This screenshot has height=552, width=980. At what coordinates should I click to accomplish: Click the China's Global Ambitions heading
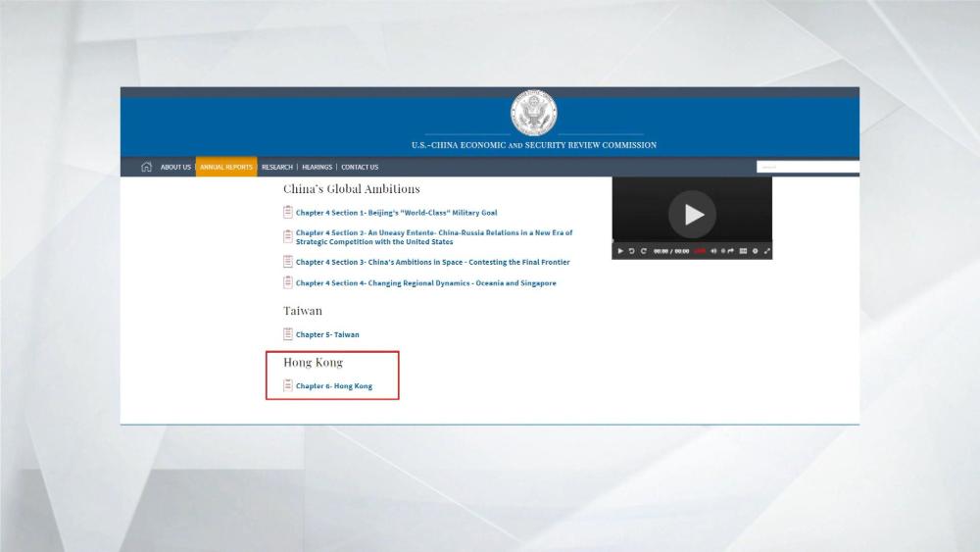coord(351,189)
